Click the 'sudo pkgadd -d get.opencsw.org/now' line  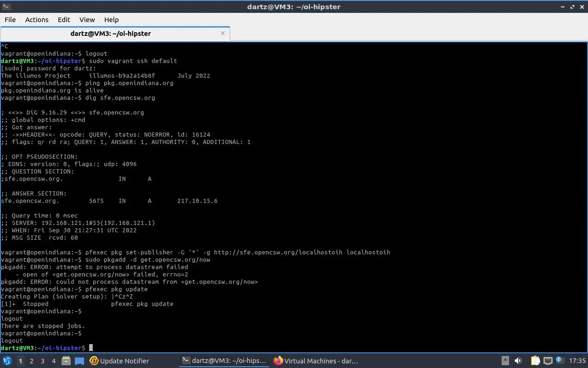point(106,260)
